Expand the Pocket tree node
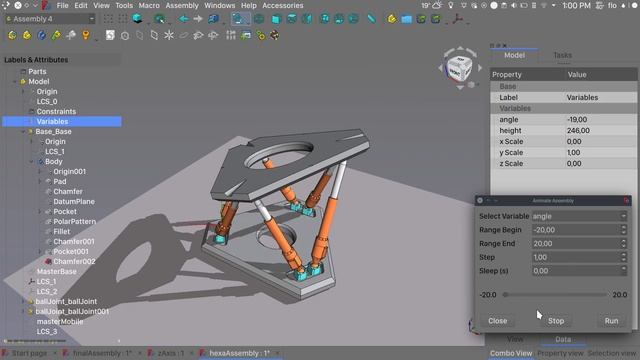Viewport: 640px width, 360px height. (x=40, y=211)
